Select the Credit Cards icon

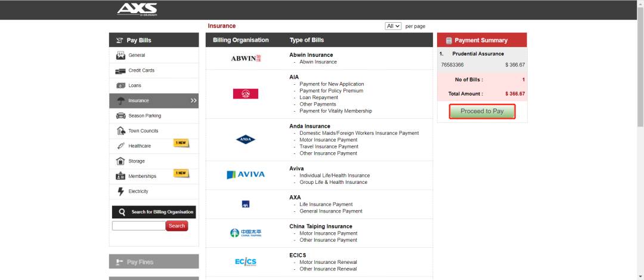[120, 70]
